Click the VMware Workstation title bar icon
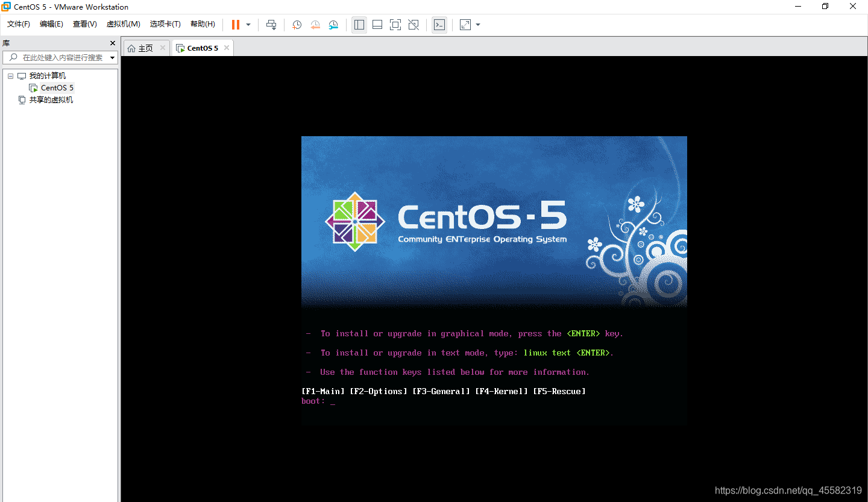 point(7,7)
